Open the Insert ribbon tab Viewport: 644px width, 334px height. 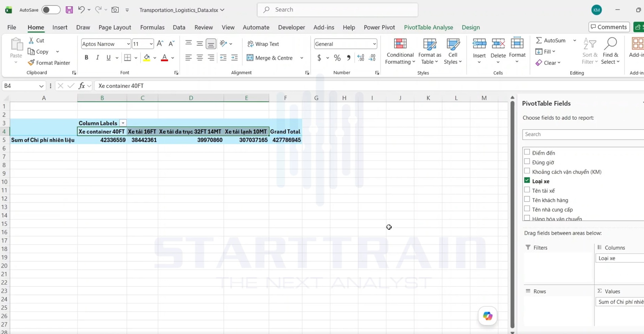(60, 27)
